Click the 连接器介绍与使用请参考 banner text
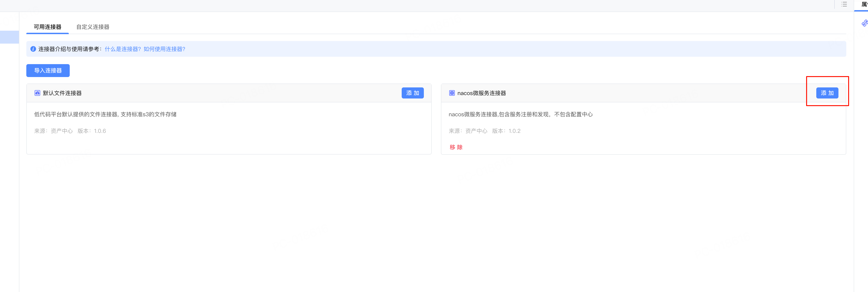 click(70, 49)
